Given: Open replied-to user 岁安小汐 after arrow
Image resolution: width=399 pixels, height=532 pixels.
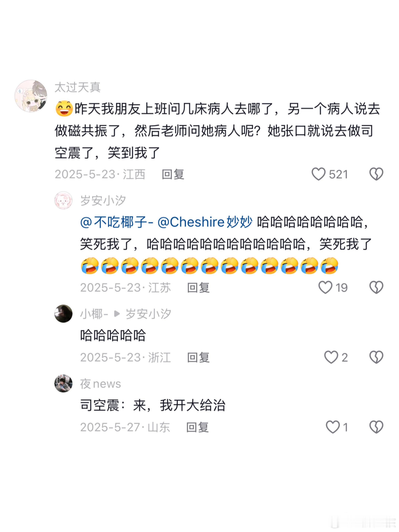Looking at the screenshot, I should click(x=148, y=314).
